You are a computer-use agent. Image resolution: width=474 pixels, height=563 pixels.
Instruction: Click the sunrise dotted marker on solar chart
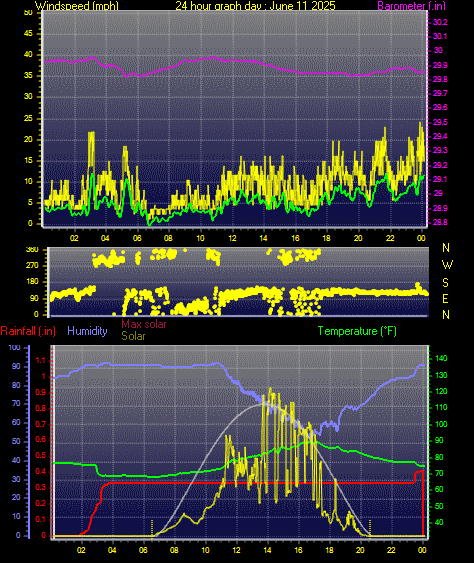(152, 528)
